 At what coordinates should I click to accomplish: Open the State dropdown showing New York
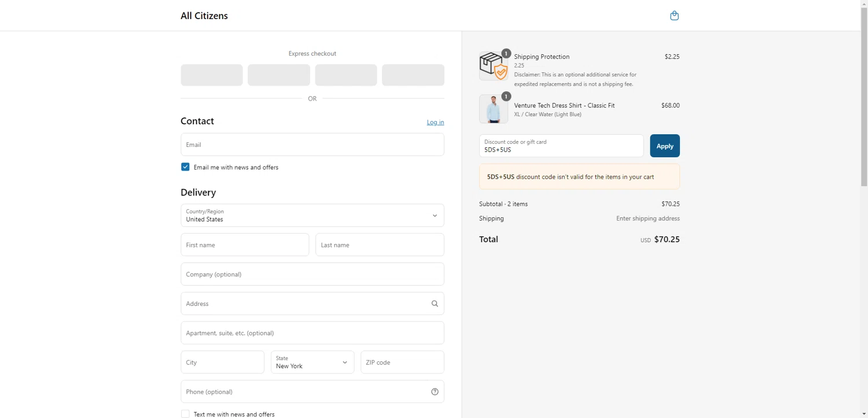click(x=312, y=362)
